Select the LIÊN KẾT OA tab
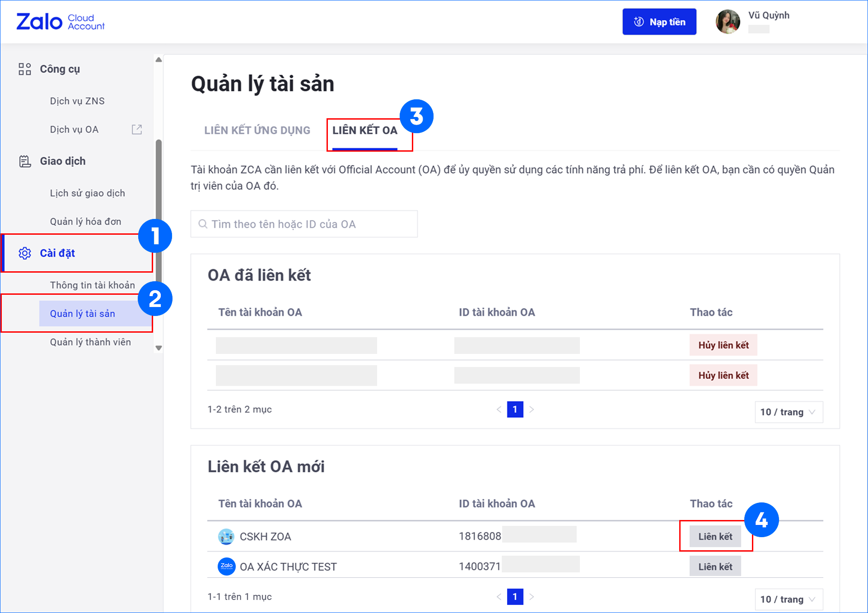Screen dimensions: 868x613 [365, 130]
